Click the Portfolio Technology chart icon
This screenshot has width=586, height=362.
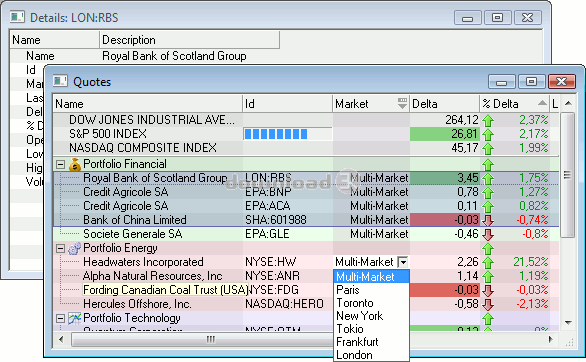[x=75, y=318]
